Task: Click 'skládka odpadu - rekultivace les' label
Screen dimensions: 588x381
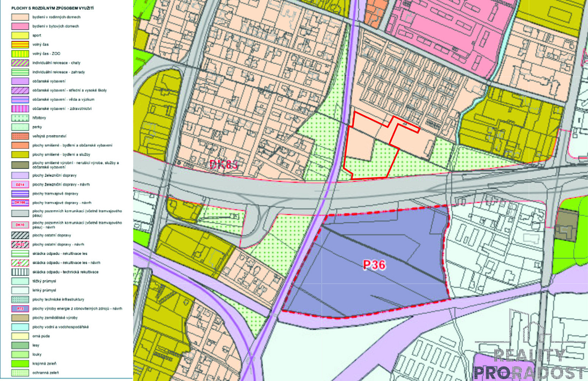Action: click(x=60, y=253)
